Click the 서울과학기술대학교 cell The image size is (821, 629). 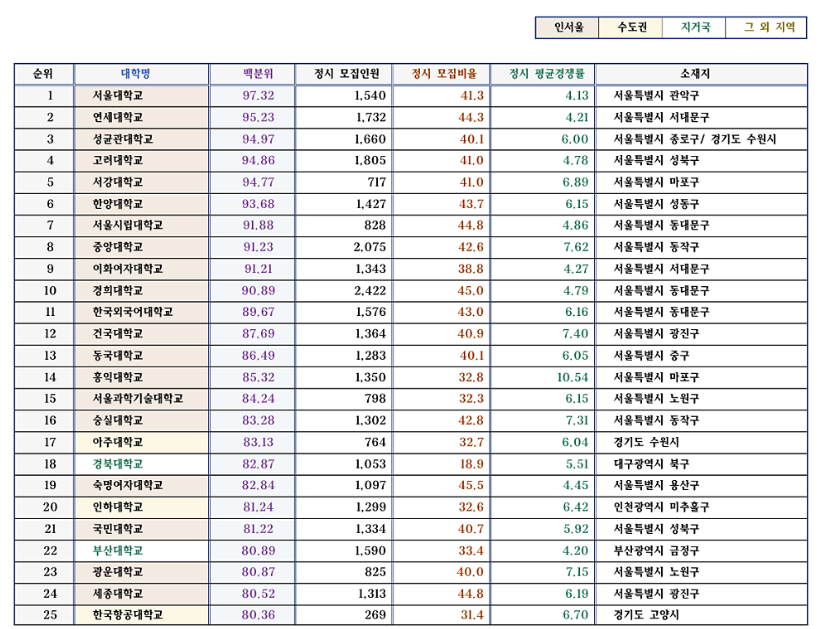pyautogui.click(x=141, y=399)
